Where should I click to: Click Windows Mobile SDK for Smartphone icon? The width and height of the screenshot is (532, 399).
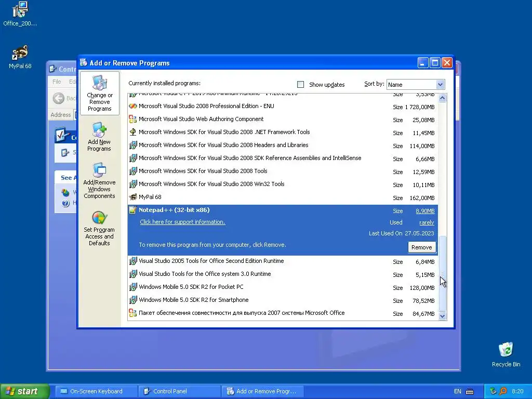click(132, 300)
